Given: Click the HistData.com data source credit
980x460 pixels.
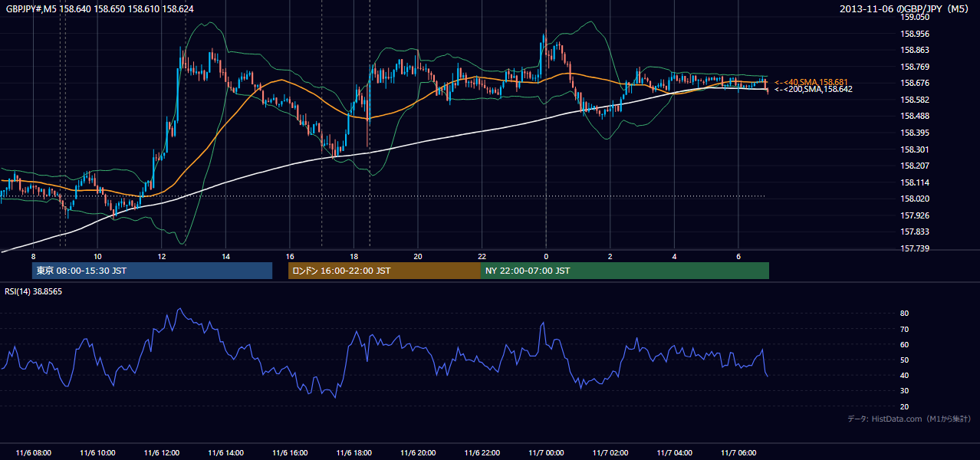Looking at the screenshot, I should pyautogui.click(x=909, y=419).
